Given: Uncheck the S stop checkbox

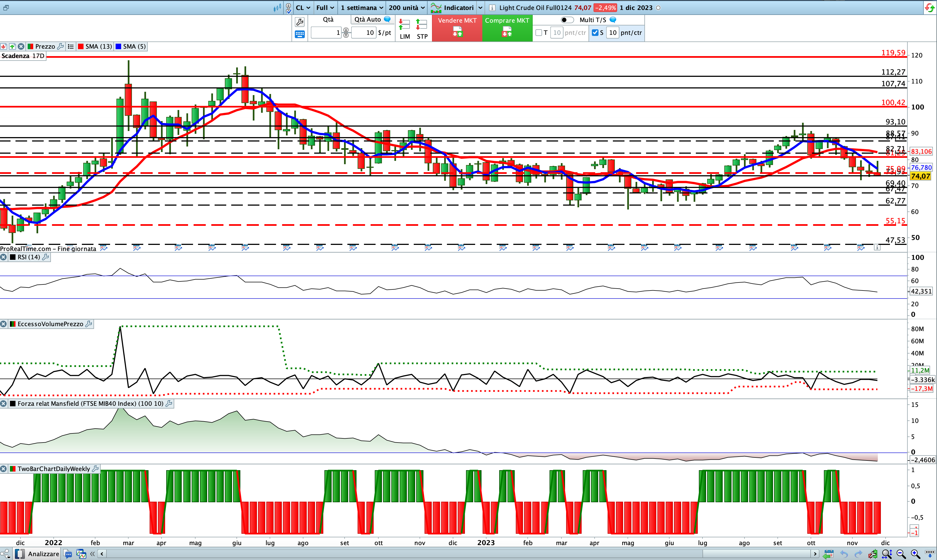Looking at the screenshot, I should (595, 33).
